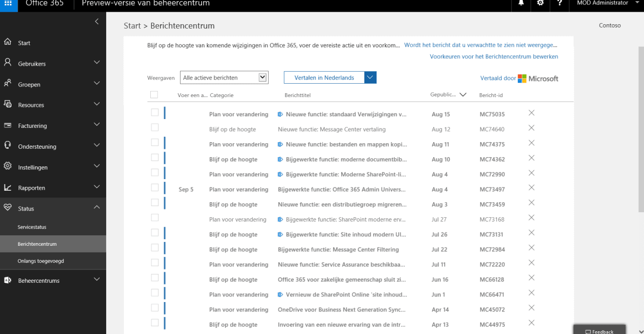Open Rapporten via its chart icon
Screen dimensions: 644x334
click(7, 188)
